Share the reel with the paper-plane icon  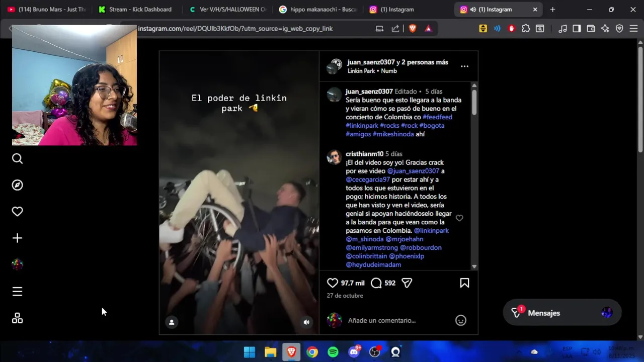[x=407, y=283]
